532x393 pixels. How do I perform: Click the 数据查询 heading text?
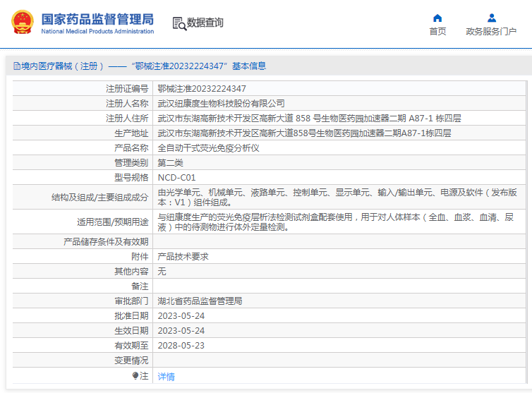(205, 23)
